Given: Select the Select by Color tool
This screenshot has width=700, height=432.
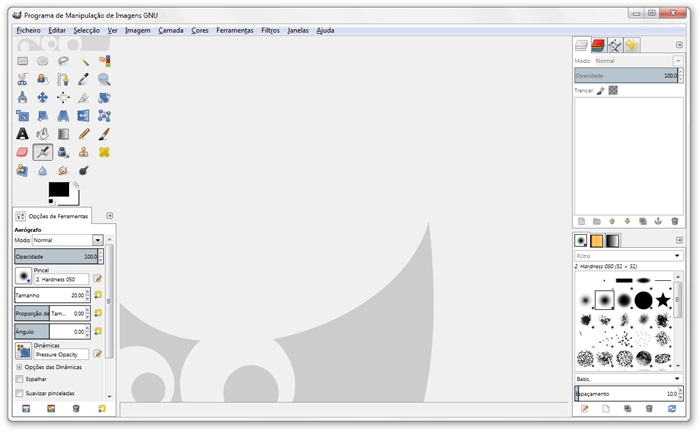Looking at the screenshot, I should (x=104, y=61).
